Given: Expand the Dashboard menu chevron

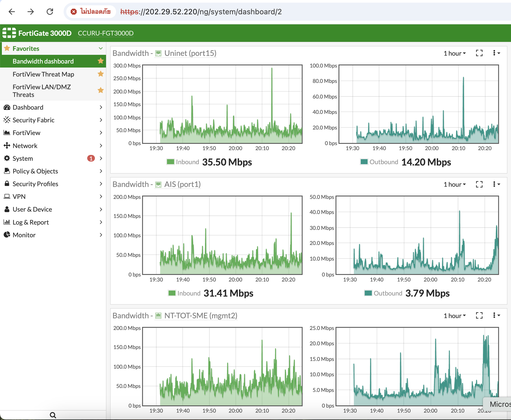Looking at the screenshot, I should (x=101, y=107).
